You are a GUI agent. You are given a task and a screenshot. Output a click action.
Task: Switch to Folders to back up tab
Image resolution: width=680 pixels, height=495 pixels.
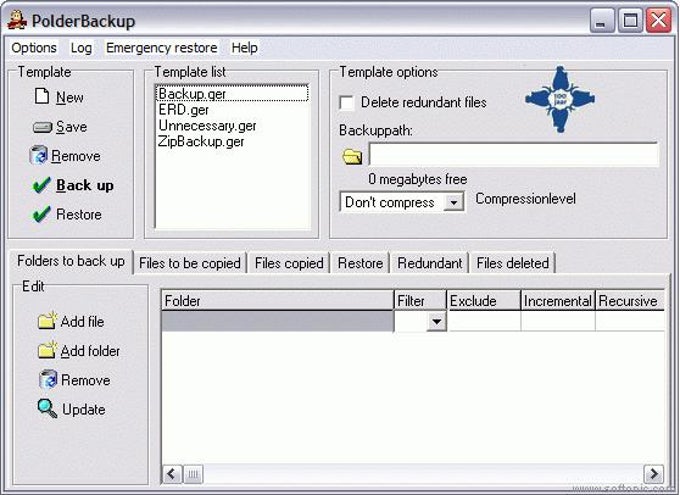(x=71, y=261)
